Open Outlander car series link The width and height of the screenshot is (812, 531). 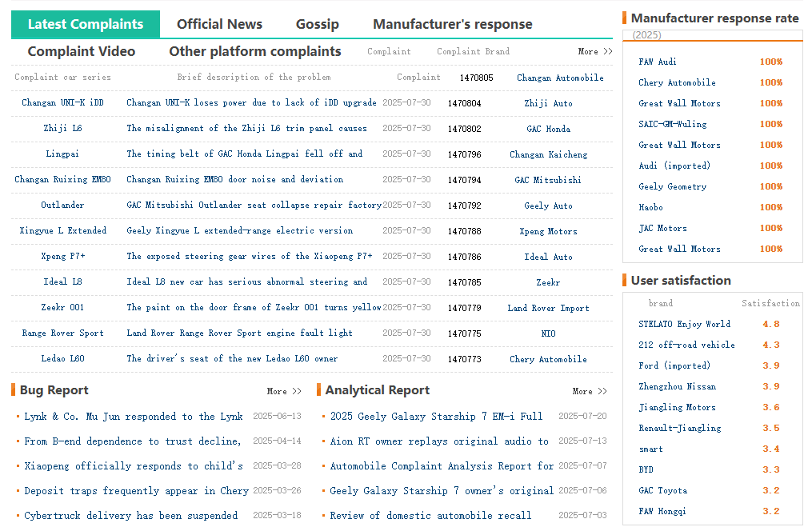coord(62,205)
